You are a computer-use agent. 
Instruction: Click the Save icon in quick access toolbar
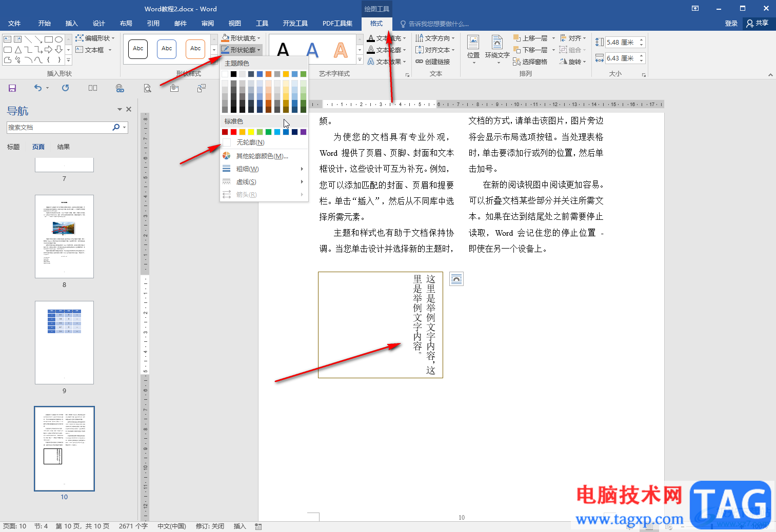point(12,88)
